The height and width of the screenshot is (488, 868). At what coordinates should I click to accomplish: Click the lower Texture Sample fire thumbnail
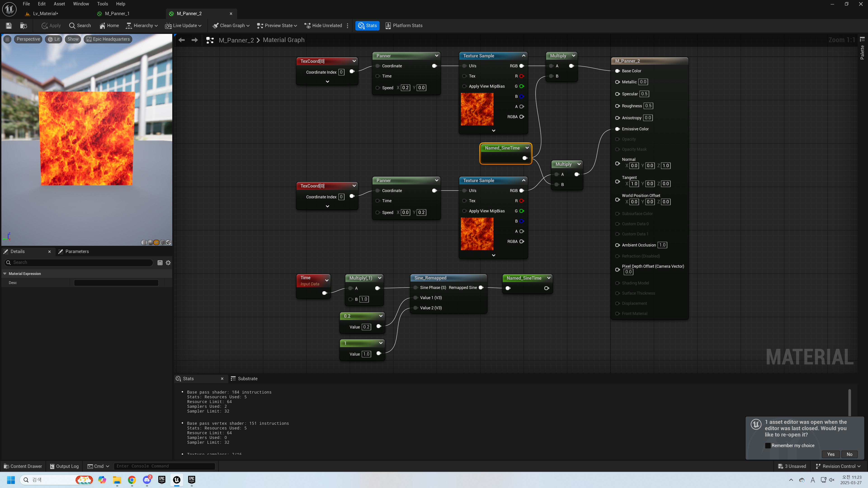(x=477, y=234)
